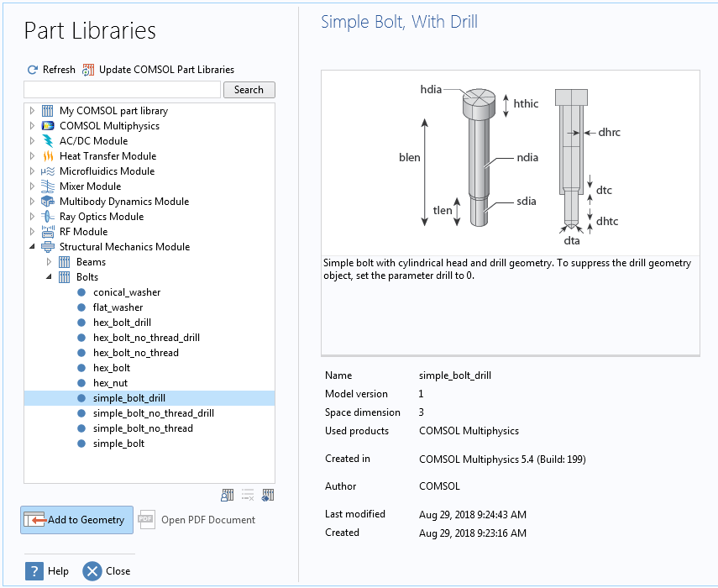The image size is (718, 588).
Task: Click the Beams folder icon
Action: pyautogui.click(x=64, y=262)
